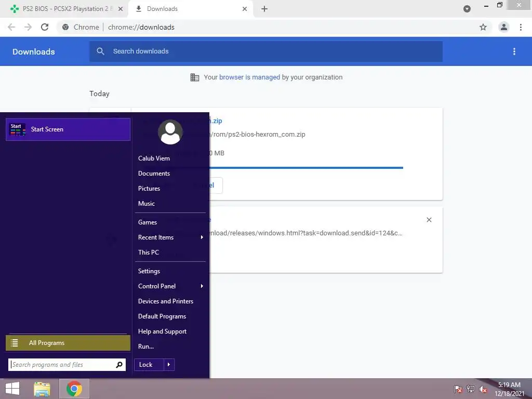The height and width of the screenshot is (399, 532).
Task: Click the search magnifier in Start menu
Action: [x=119, y=365]
